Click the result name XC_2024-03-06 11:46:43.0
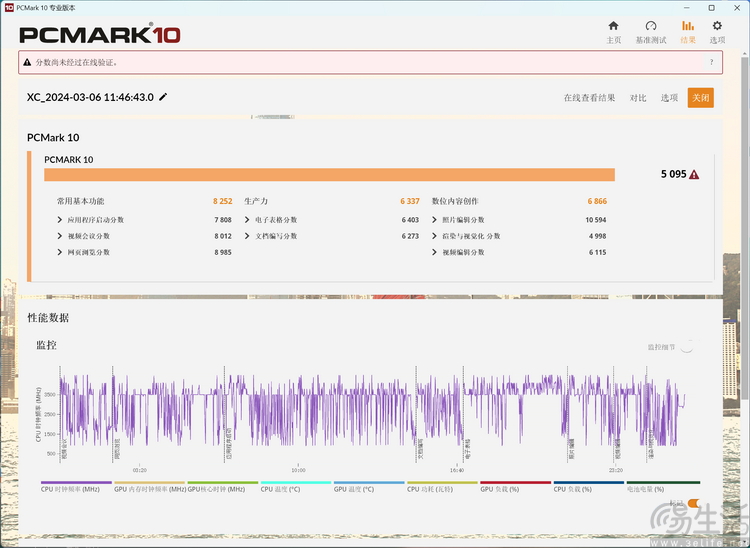Viewport: 750px width, 548px height. pos(90,97)
